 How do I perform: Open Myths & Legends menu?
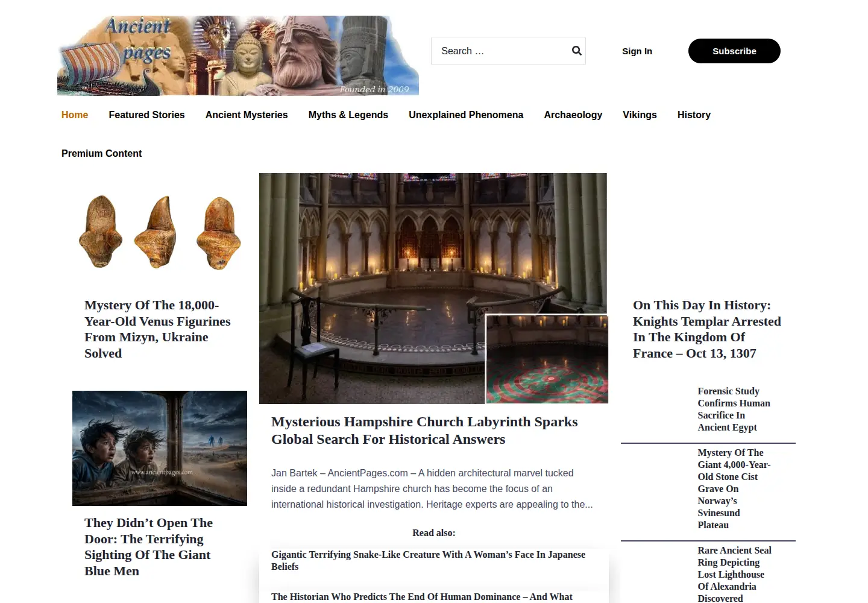click(348, 115)
